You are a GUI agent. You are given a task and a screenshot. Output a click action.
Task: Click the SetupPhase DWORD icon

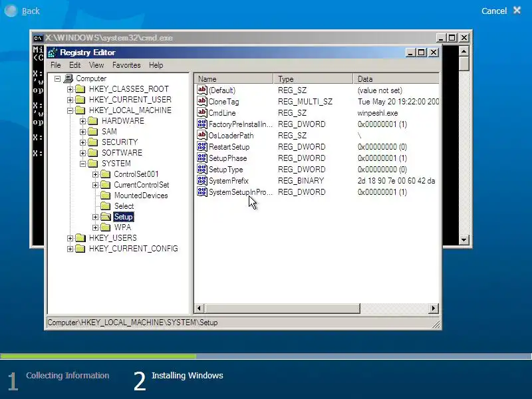click(x=202, y=158)
